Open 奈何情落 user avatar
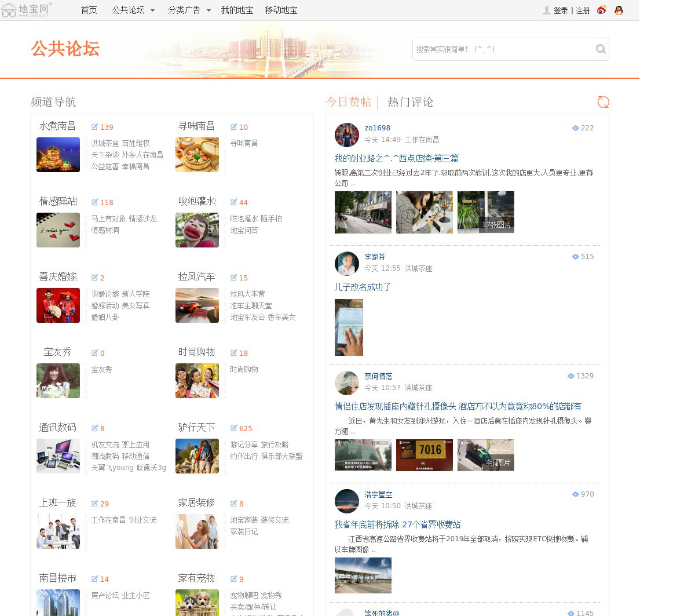695x616 pixels. (347, 383)
